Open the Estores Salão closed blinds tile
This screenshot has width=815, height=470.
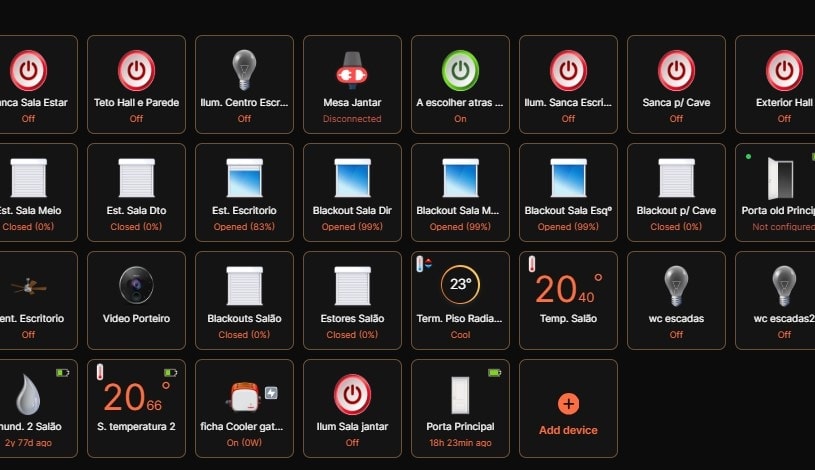point(352,301)
